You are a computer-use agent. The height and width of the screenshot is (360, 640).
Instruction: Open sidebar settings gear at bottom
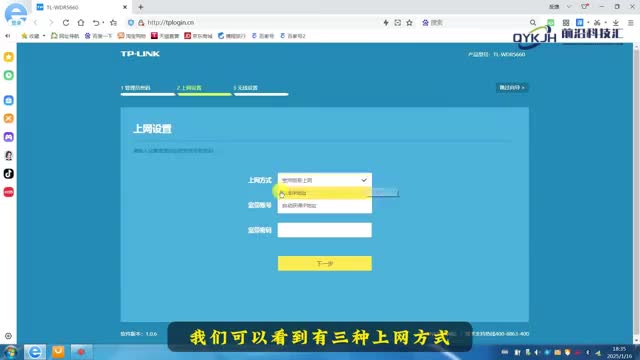[x=8, y=336]
